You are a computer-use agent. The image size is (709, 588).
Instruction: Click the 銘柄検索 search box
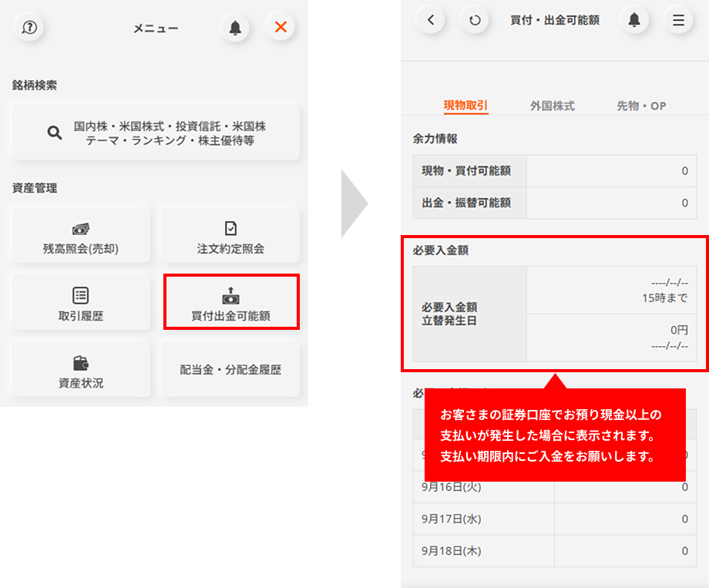click(156, 133)
